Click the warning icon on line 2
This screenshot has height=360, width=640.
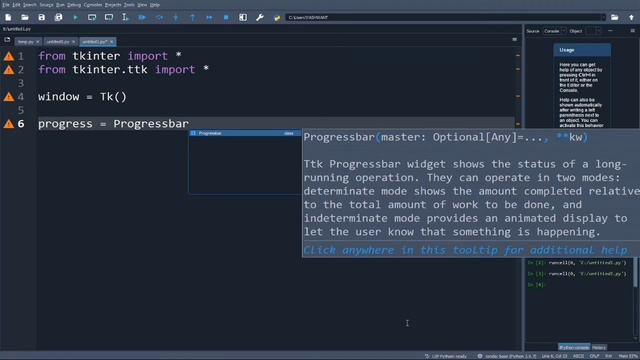(9, 70)
